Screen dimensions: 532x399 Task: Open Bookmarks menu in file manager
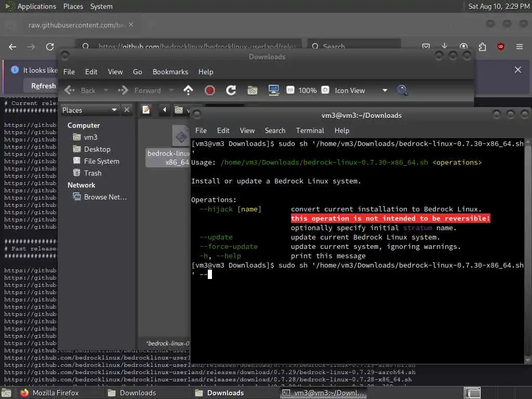pyautogui.click(x=170, y=72)
